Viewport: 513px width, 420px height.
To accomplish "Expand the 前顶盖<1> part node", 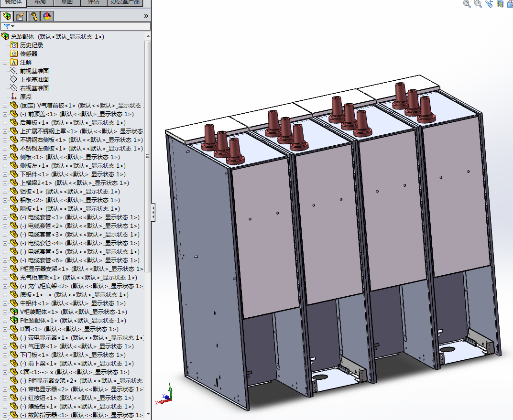I will point(5,114).
